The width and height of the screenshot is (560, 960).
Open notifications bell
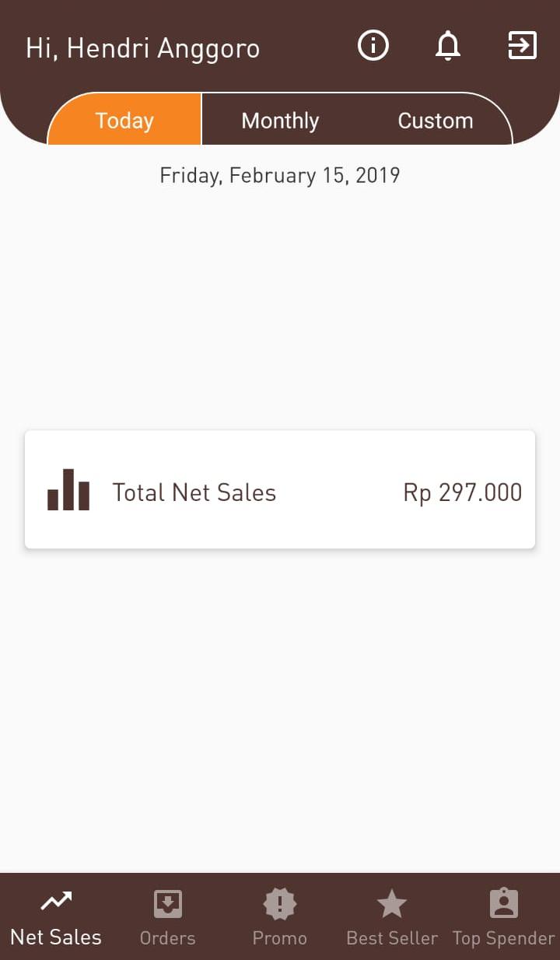[447, 47]
